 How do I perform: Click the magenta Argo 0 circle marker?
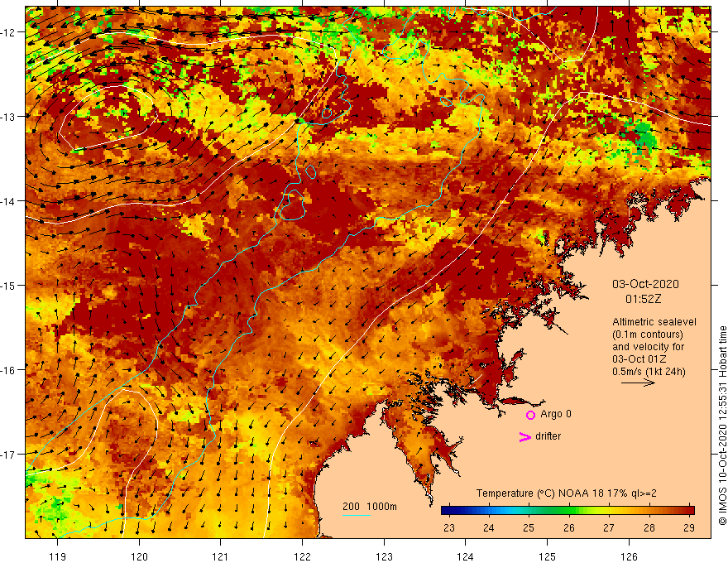click(x=530, y=415)
